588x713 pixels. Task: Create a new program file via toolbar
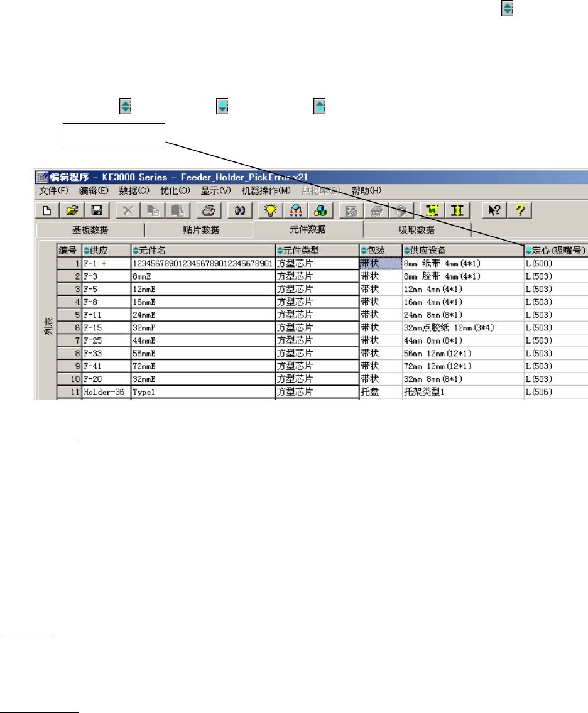[x=47, y=210]
